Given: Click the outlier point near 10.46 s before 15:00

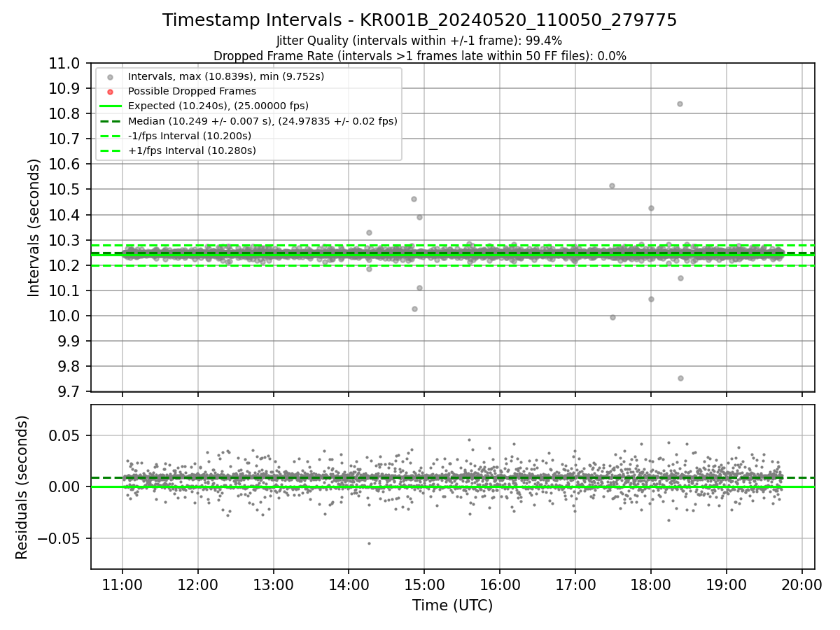Looking at the screenshot, I should [414, 199].
